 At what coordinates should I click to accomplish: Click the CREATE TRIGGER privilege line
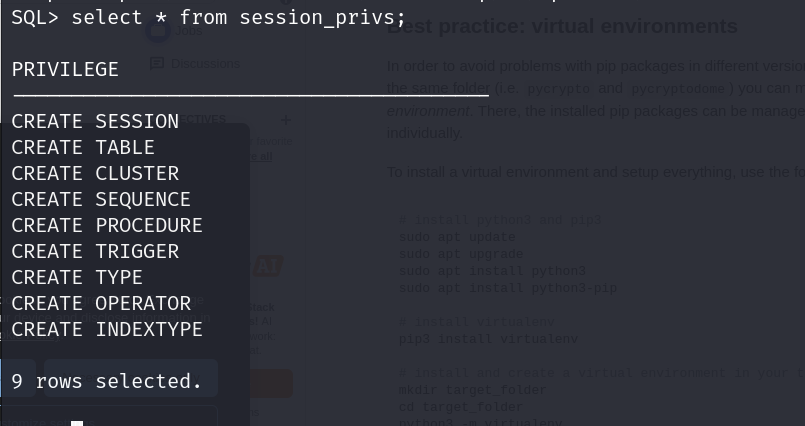[95, 252]
